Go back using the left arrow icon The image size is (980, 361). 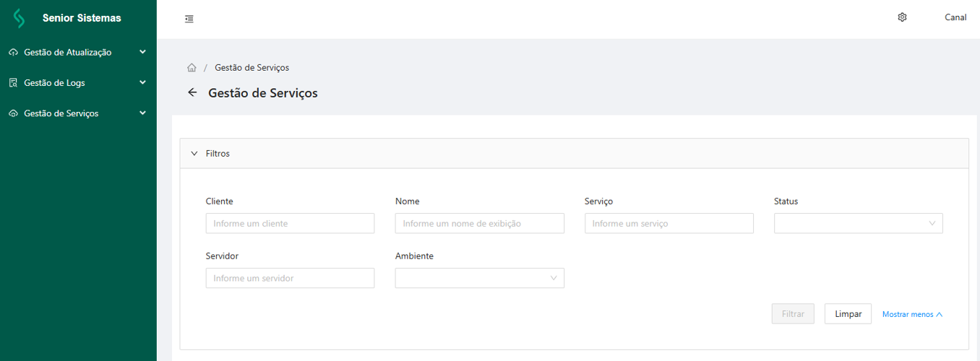(x=192, y=92)
